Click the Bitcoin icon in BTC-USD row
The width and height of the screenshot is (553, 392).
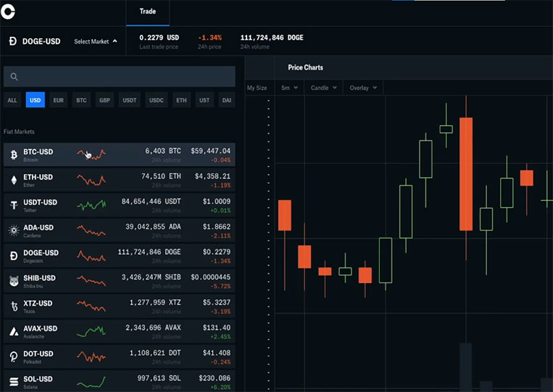(x=14, y=155)
